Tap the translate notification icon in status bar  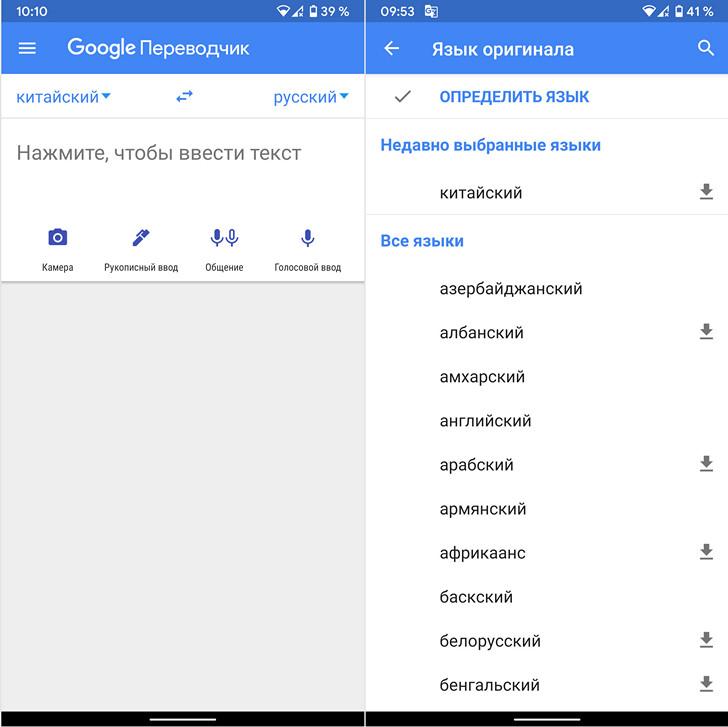(x=431, y=11)
